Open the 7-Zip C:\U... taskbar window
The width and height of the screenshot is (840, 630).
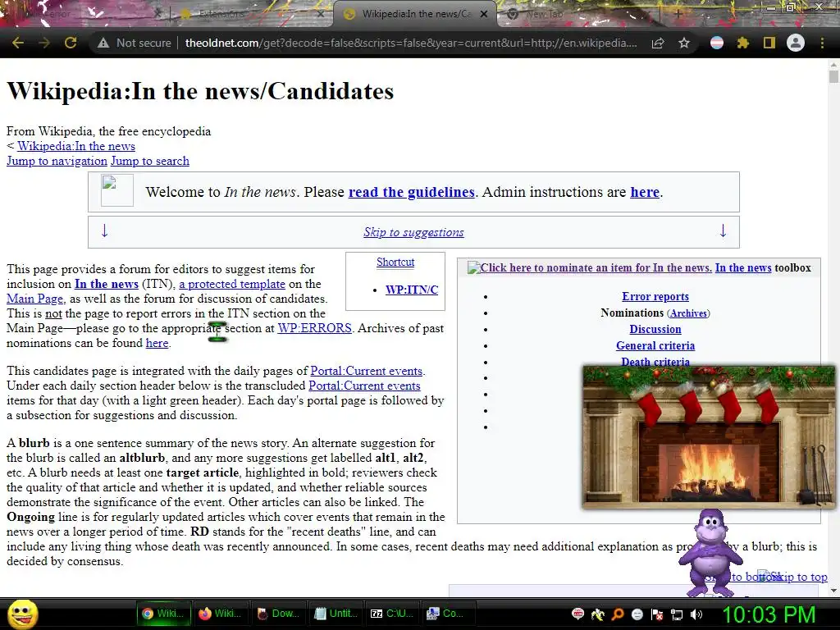tap(392, 614)
